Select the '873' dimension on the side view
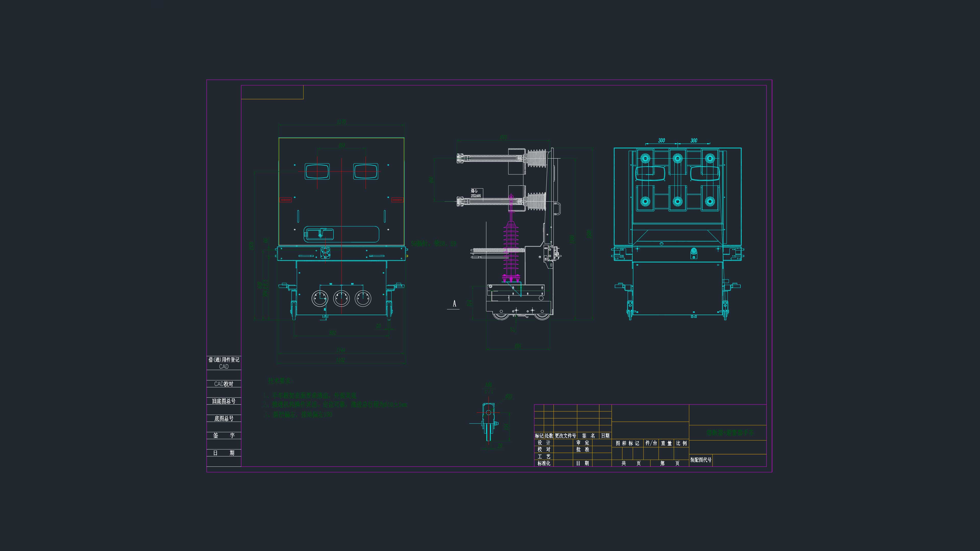The image size is (980, 551). pos(503,137)
